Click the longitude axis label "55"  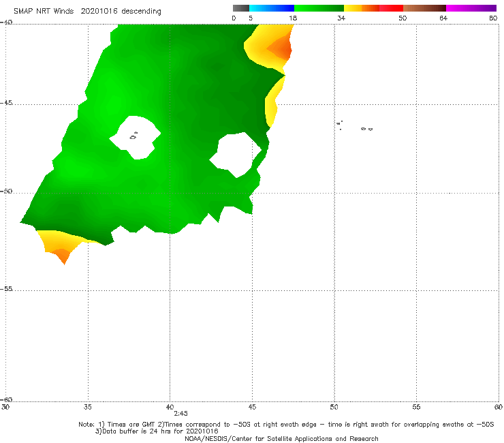pos(416,407)
